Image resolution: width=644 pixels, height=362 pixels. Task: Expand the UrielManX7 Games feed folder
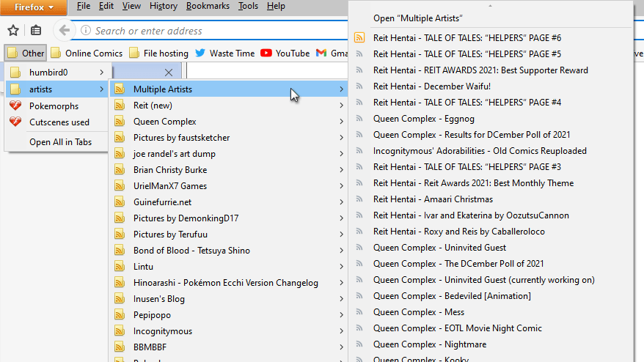[x=169, y=186]
